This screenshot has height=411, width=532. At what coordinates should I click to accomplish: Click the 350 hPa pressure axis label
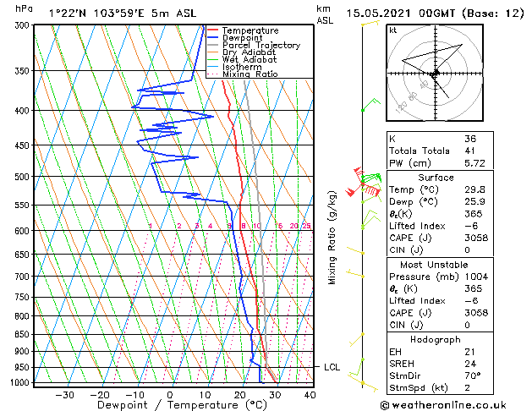[24, 71]
